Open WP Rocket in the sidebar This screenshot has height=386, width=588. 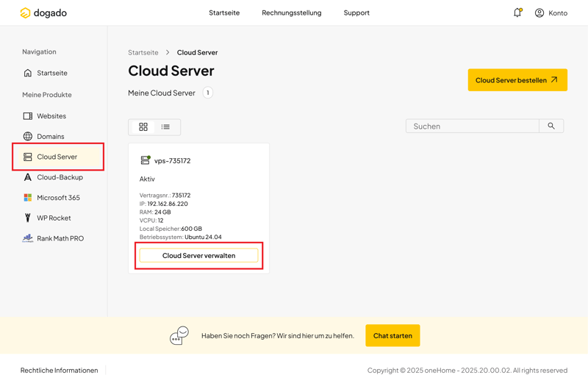54,218
